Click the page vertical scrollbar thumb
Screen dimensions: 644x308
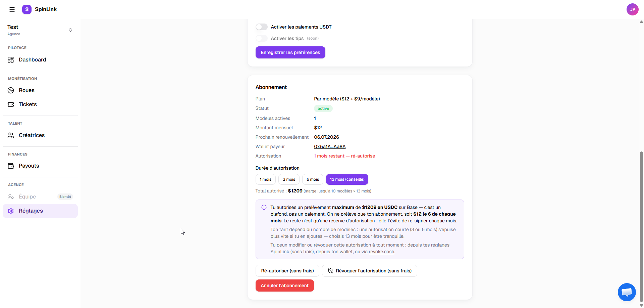pyautogui.click(x=641, y=227)
